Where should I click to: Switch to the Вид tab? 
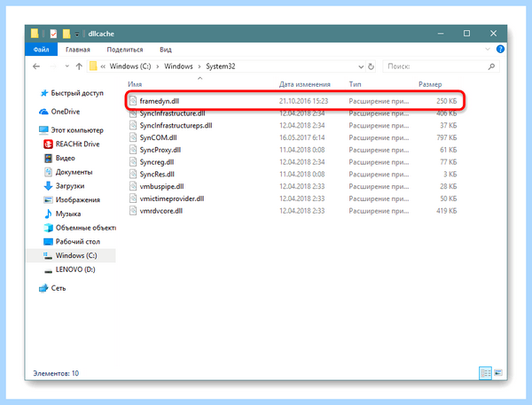coord(166,50)
